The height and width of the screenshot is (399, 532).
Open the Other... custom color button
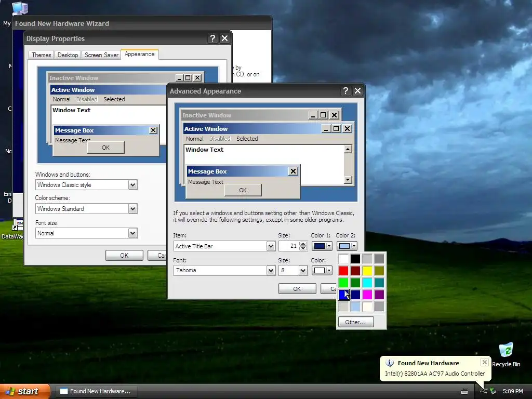click(355, 322)
